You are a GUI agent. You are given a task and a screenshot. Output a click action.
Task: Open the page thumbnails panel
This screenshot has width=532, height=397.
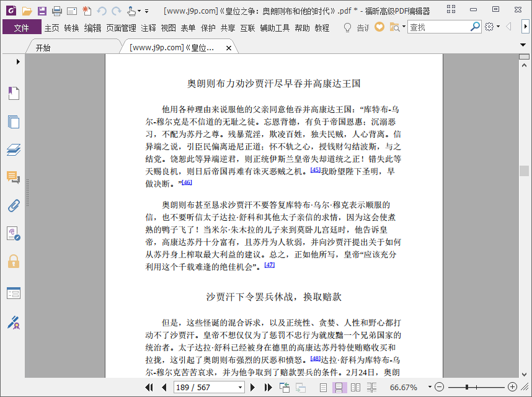click(x=14, y=122)
